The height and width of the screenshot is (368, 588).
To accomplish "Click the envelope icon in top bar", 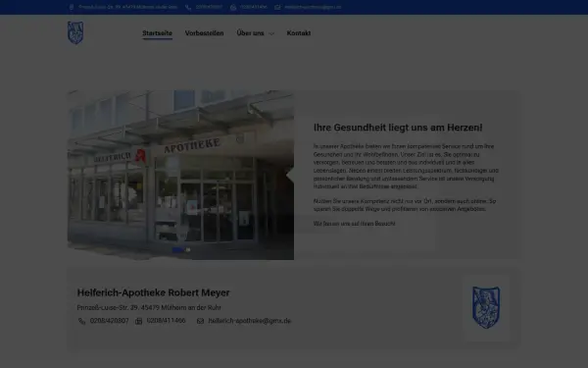I will tap(277, 7).
